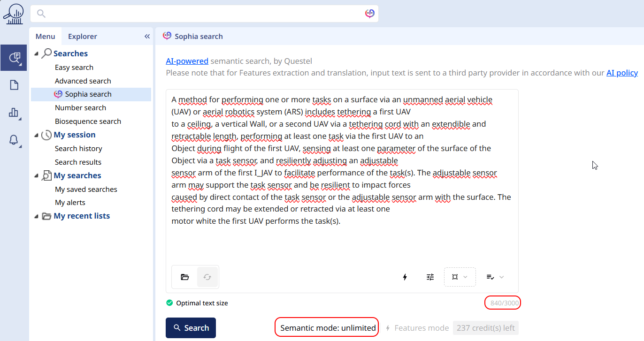Open My saved searches

(x=86, y=189)
